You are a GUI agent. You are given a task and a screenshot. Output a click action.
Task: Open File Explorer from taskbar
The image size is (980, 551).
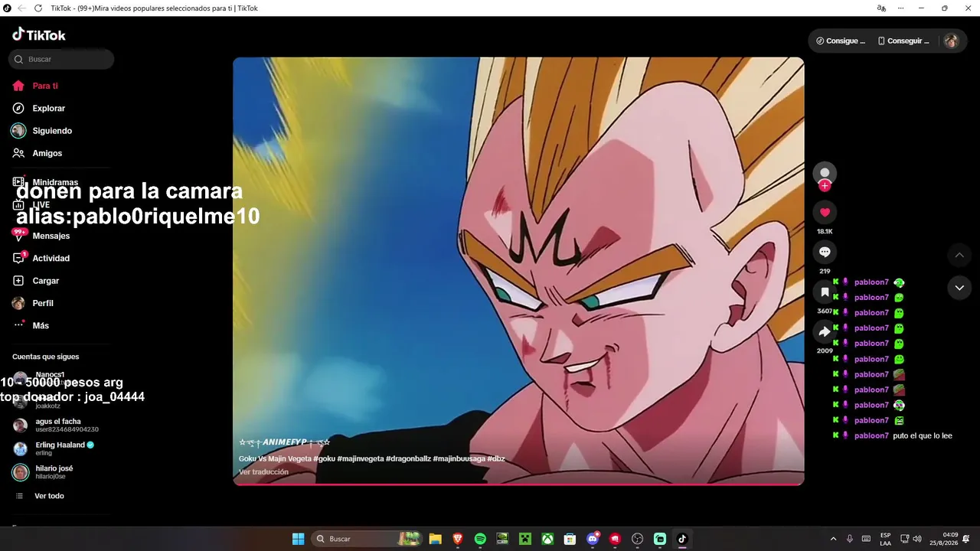pyautogui.click(x=435, y=539)
